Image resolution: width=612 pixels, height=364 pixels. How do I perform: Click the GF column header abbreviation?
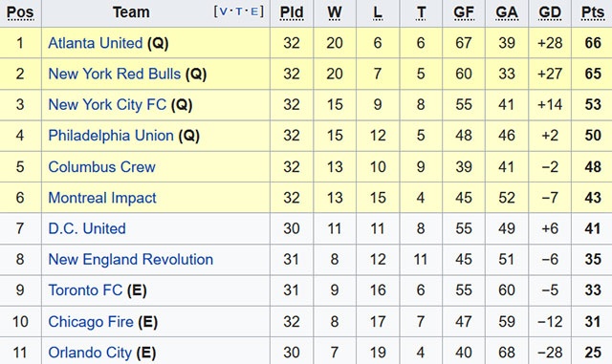point(464,12)
